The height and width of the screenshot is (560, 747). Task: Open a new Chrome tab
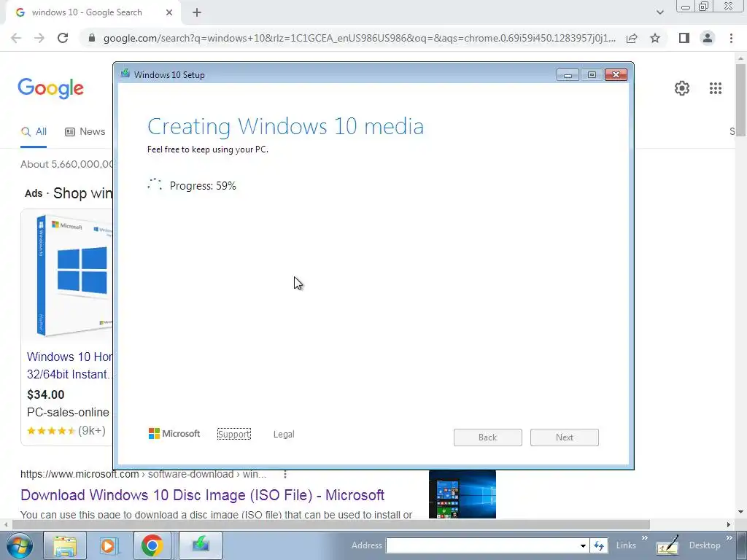[197, 12]
